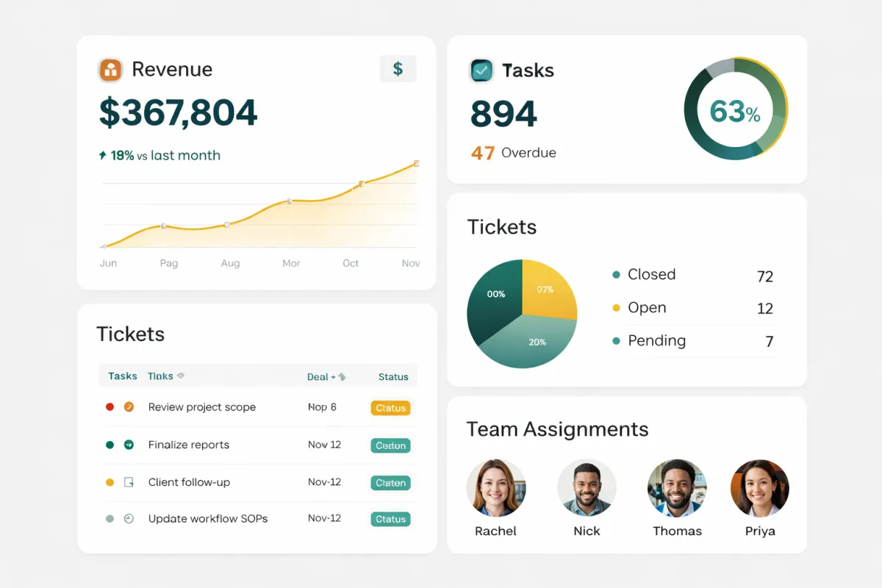Toggle the Open legend dot in Tickets chart
Viewport: 882px width, 588px height.
coord(616,308)
